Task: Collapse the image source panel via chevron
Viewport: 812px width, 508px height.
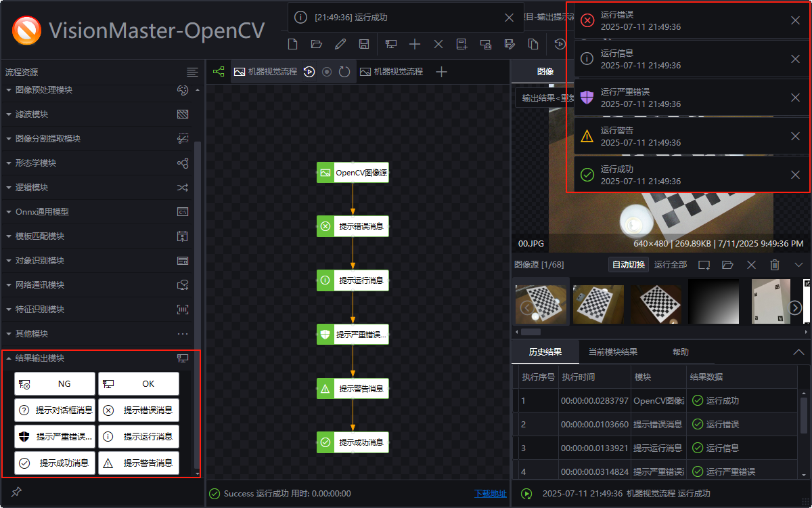Action: pos(799,265)
